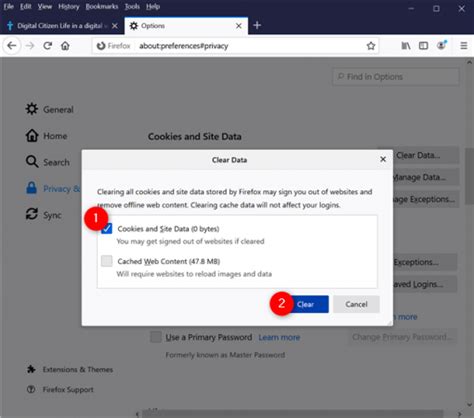Click Change Primary Password button
Viewport: 474px width, 418px height.
pos(402,337)
